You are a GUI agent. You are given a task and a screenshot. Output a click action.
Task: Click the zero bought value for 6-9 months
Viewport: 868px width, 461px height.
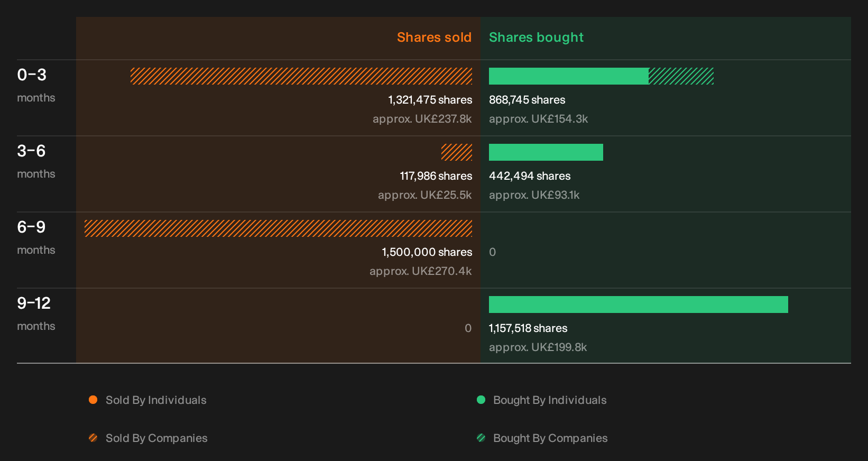493,252
